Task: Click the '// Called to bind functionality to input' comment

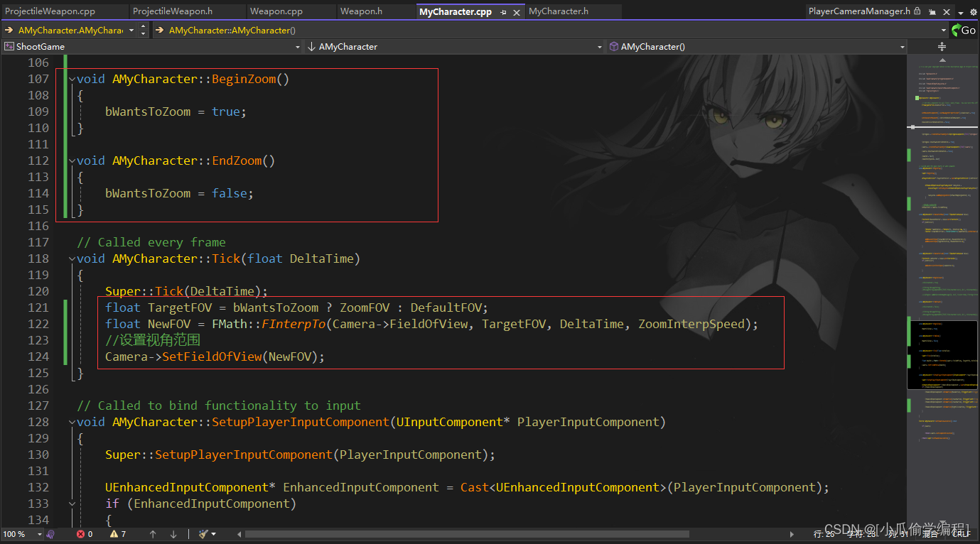Action: coord(219,406)
